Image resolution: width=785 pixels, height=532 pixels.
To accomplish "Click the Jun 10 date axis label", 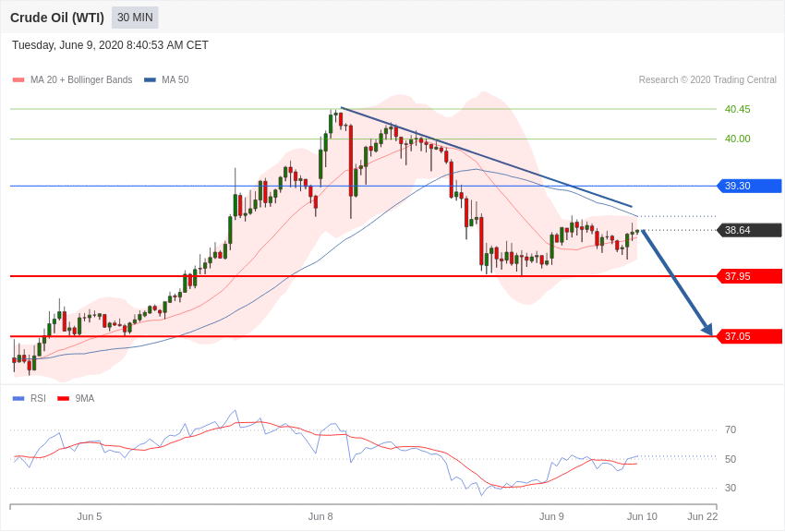I will point(643,516).
